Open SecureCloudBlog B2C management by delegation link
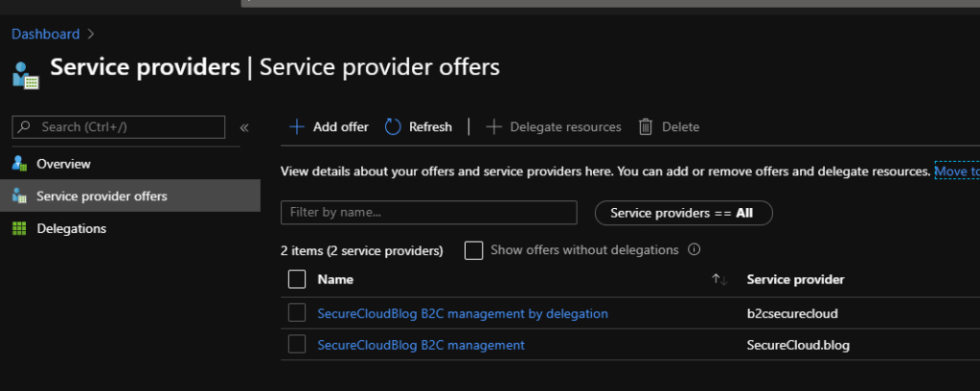Viewport: 980px width, 391px height. [x=462, y=313]
